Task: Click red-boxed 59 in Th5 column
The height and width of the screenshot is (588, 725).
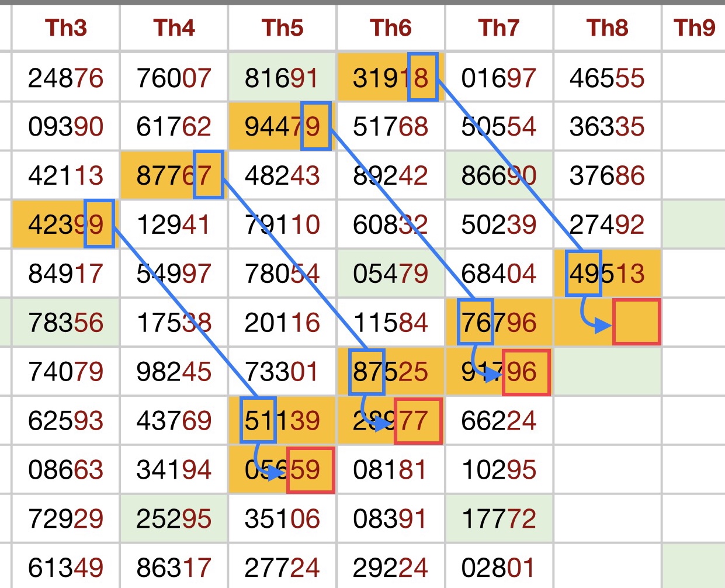Action: pos(310,470)
